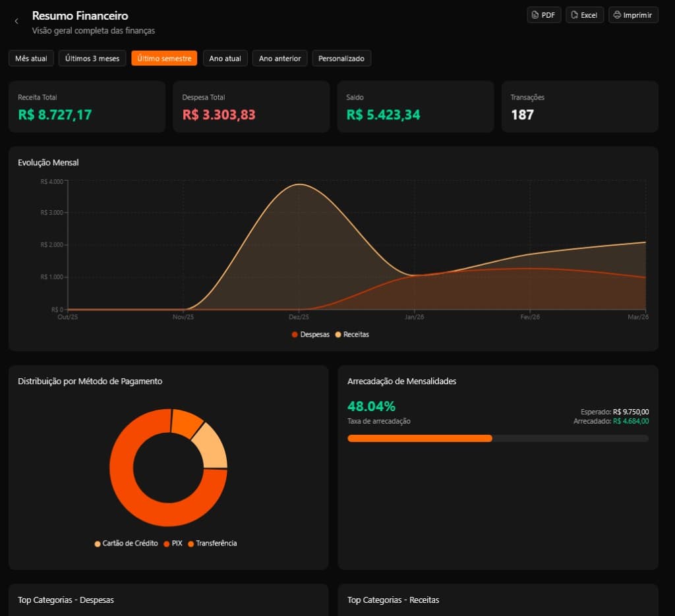
Task: Click the arrecadação progress bar
Action: 498,438
